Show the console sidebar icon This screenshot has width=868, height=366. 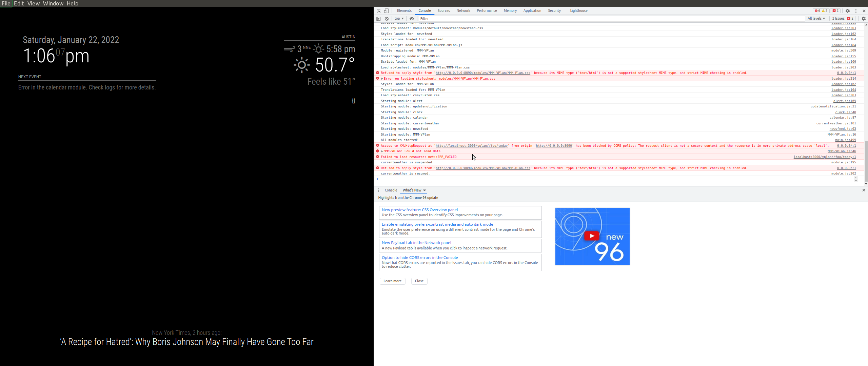(x=378, y=19)
